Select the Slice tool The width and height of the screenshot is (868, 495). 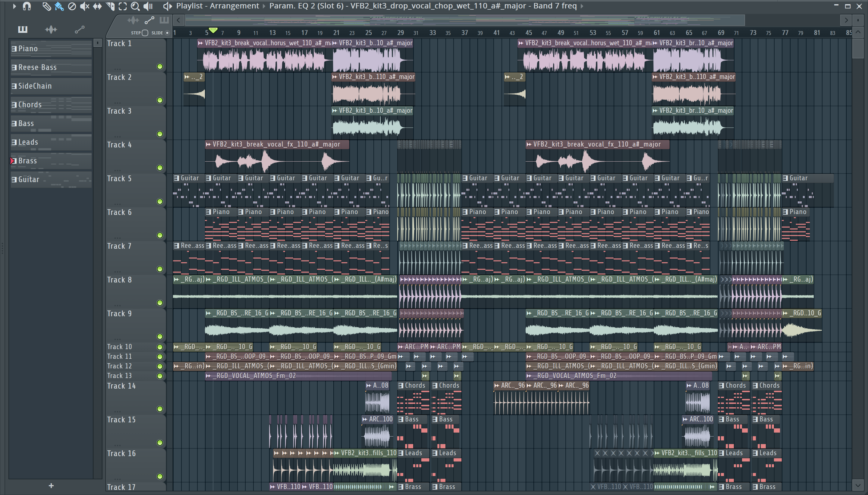click(x=110, y=6)
